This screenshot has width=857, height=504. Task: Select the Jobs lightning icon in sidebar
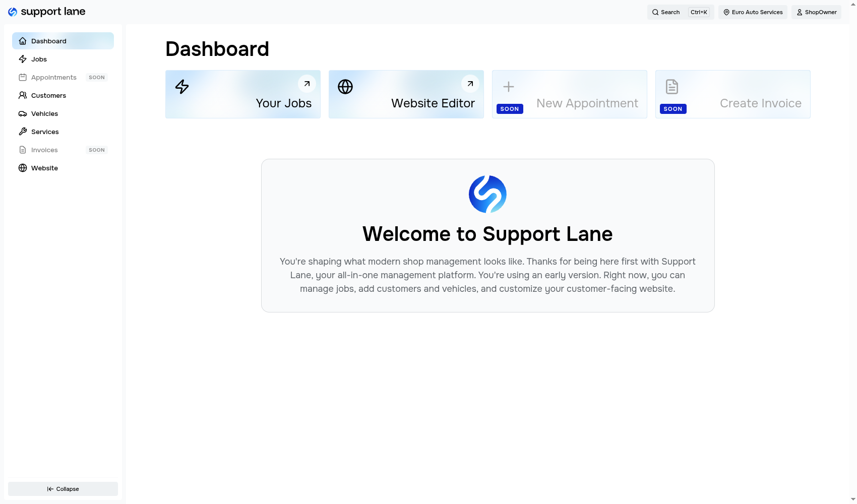(23, 59)
